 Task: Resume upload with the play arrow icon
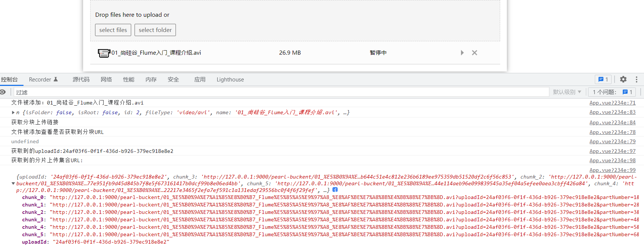tap(462, 53)
